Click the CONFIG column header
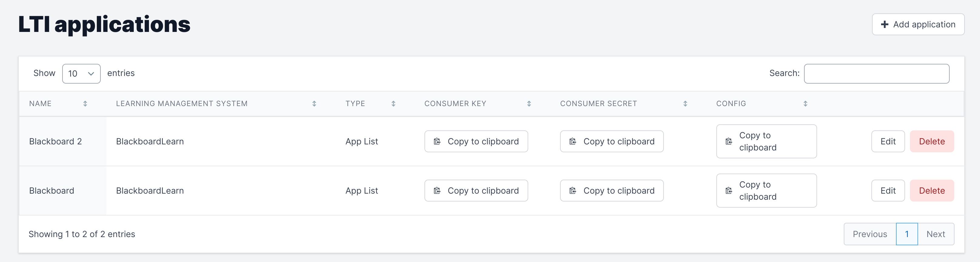This screenshot has height=262, width=980. pos(731,104)
